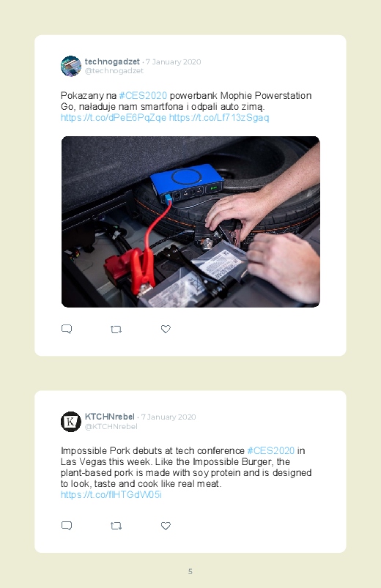Click the @KTCHNrebel handle
Screen dimensions: 381x588
(111, 426)
